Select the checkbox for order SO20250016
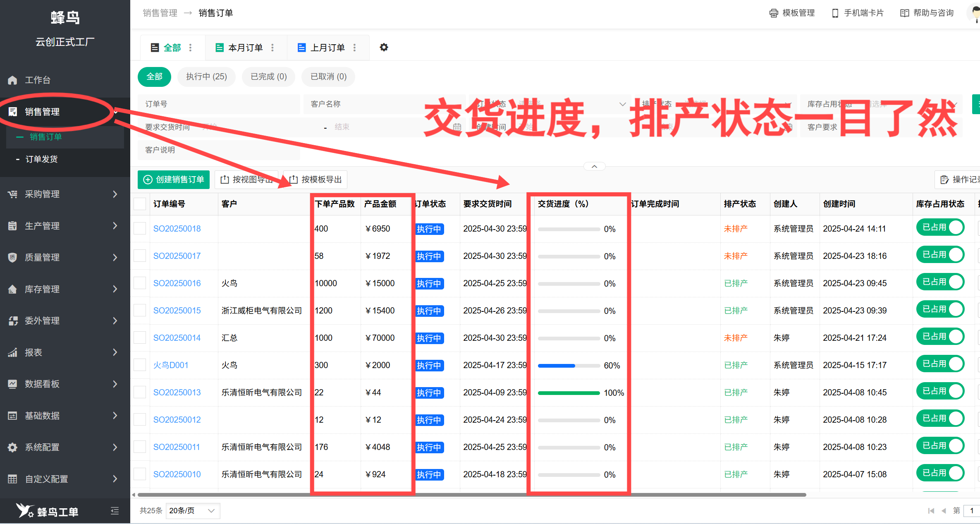 (140, 282)
